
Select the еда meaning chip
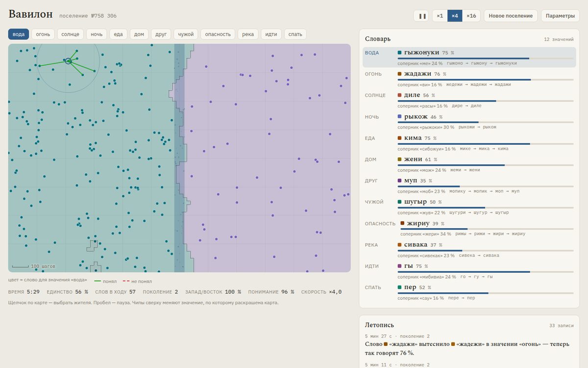(x=119, y=34)
